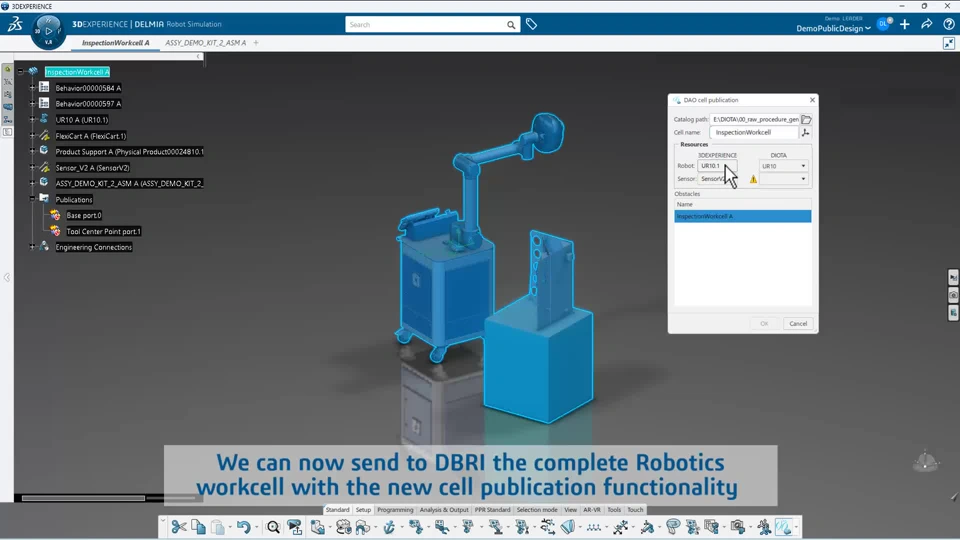Open the Tools toolbar tab
The width and height of the screenshot is (960, 540).
pos(614,509)
